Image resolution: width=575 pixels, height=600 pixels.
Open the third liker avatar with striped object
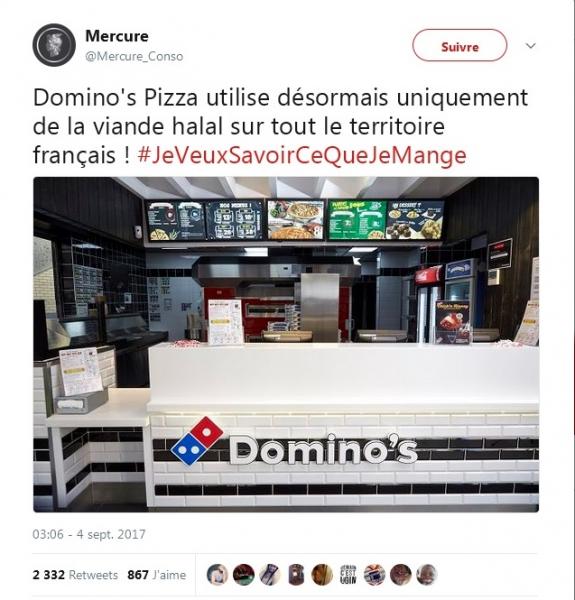click(270, 575)
